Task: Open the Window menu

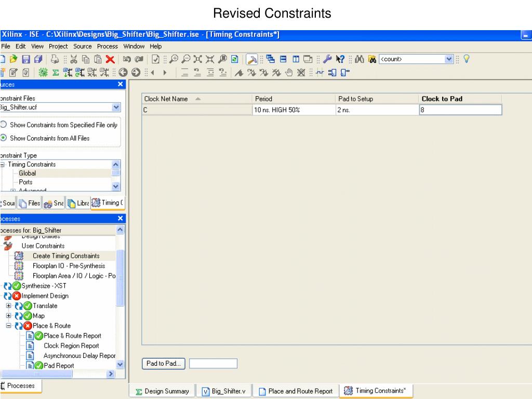Action: pyautogui.click(x=134, y=46)
